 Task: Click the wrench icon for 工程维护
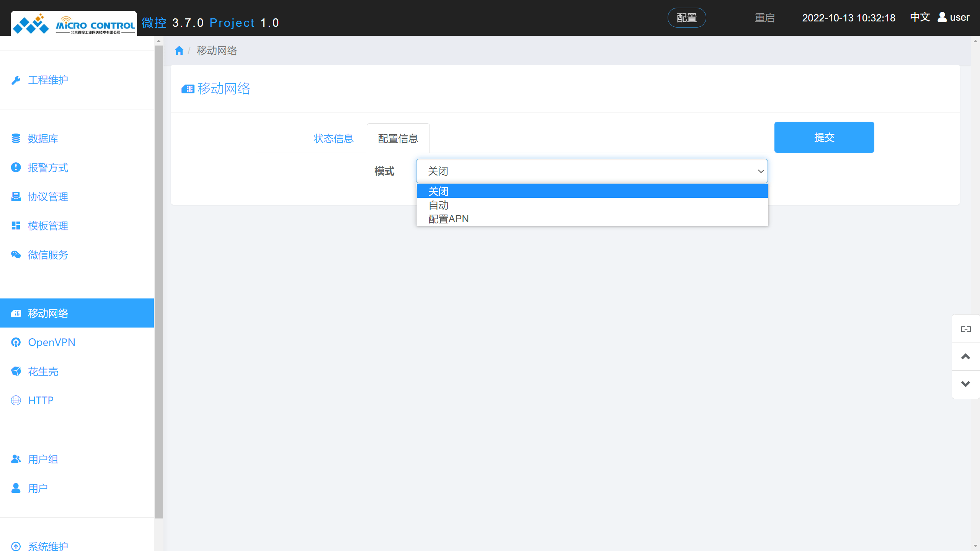tap(16, 80)
